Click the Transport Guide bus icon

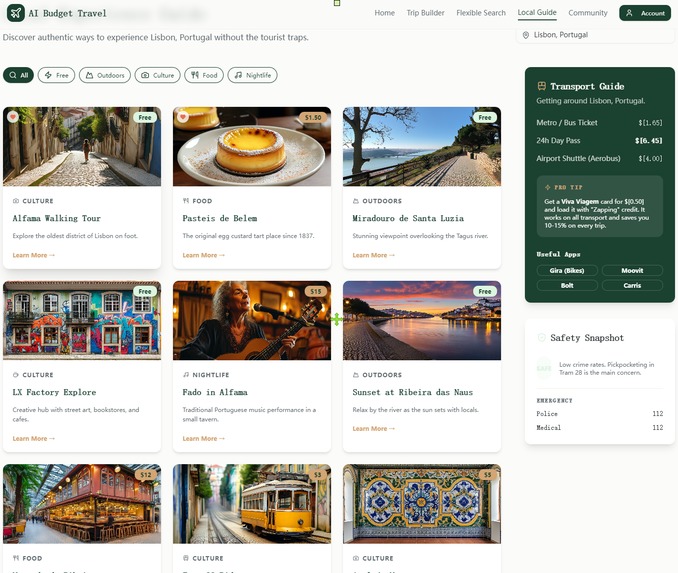[x=541, y=86]
